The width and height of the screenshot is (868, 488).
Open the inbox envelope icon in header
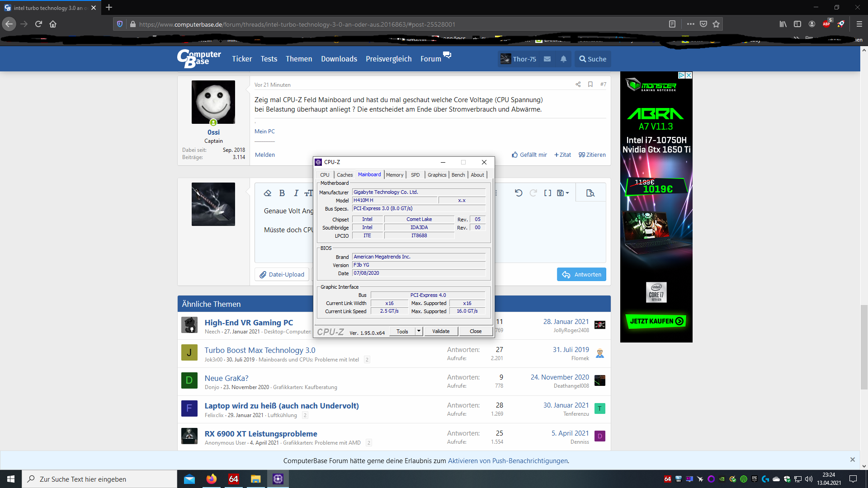547,59
